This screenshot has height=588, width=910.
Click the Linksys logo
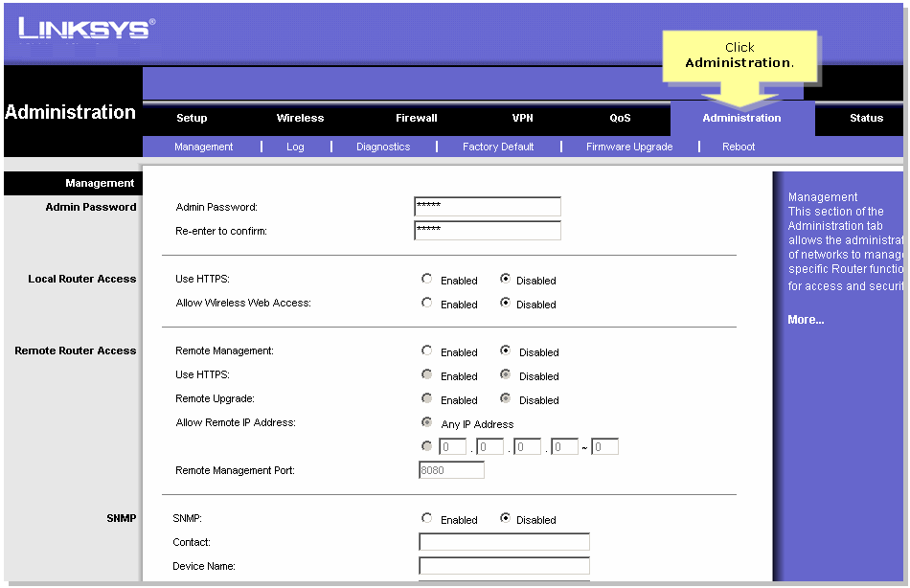(x=86, y=29)
